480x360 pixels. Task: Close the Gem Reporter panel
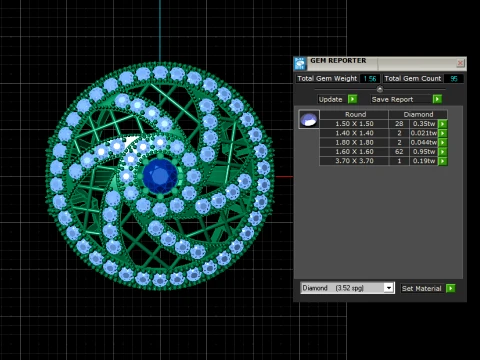pos(460,63)
